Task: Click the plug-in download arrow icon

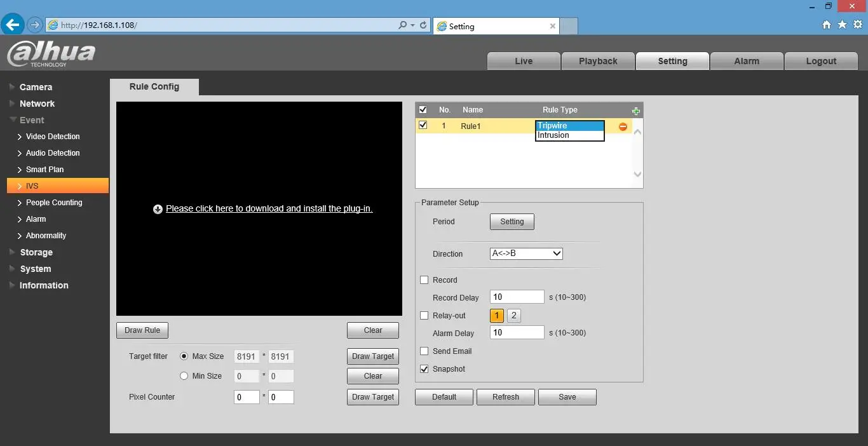Action: coord(158,209)
